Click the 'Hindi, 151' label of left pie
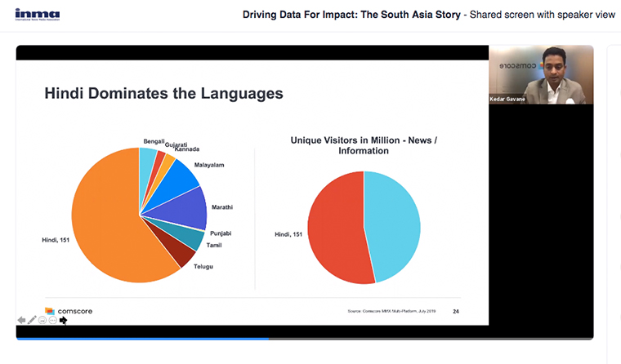Image resolution: width=621 pixels, height=364 pixels. pos(56,240)
